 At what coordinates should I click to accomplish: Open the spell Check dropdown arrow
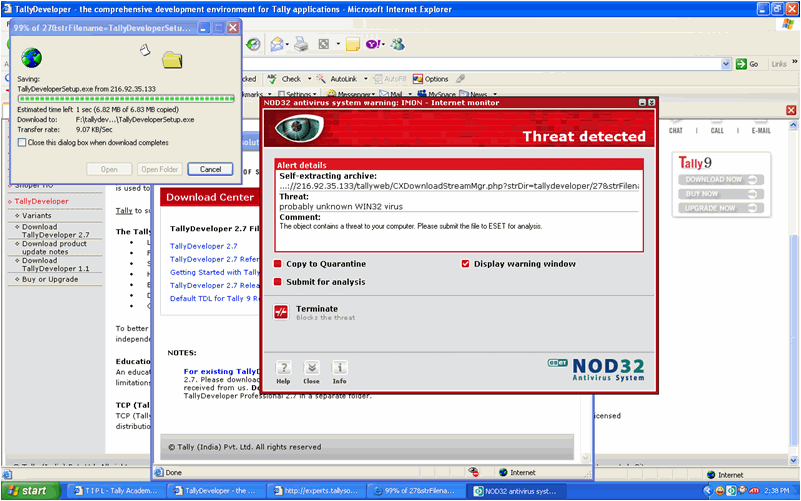point(309,79)
